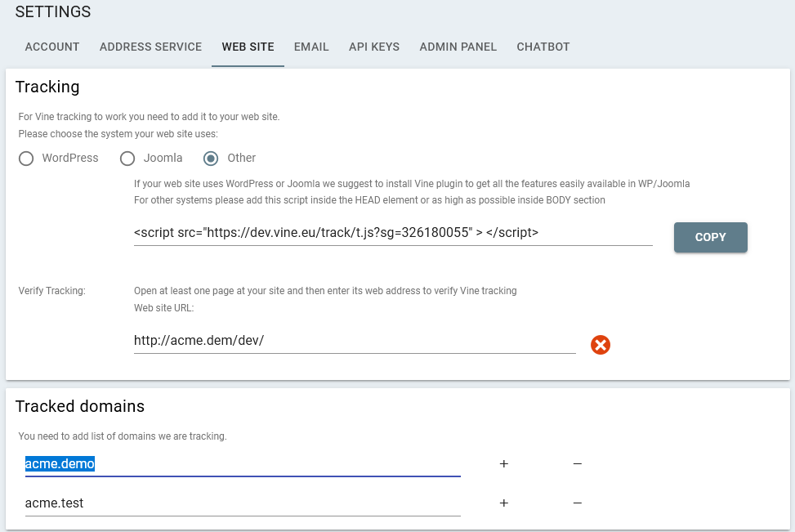795x532 pixels.
Task: Open the API Keys tab
Action: click(x=374, y=47)
